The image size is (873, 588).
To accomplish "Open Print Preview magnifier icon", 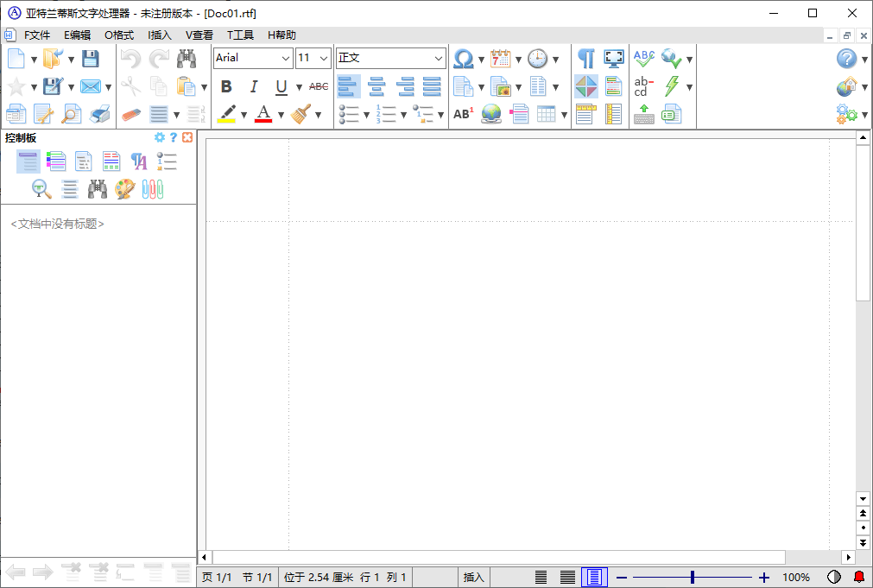I will coord(72,114).
